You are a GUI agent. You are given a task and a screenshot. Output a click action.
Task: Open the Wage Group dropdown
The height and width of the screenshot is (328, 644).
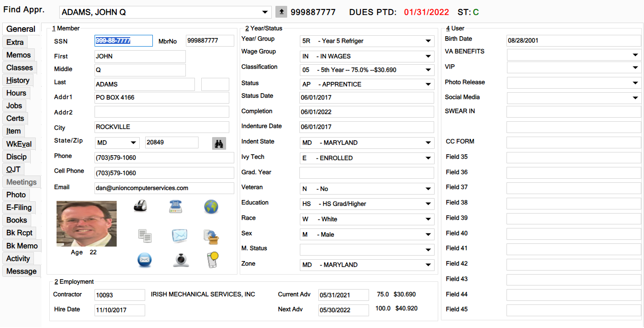[428, 57]
